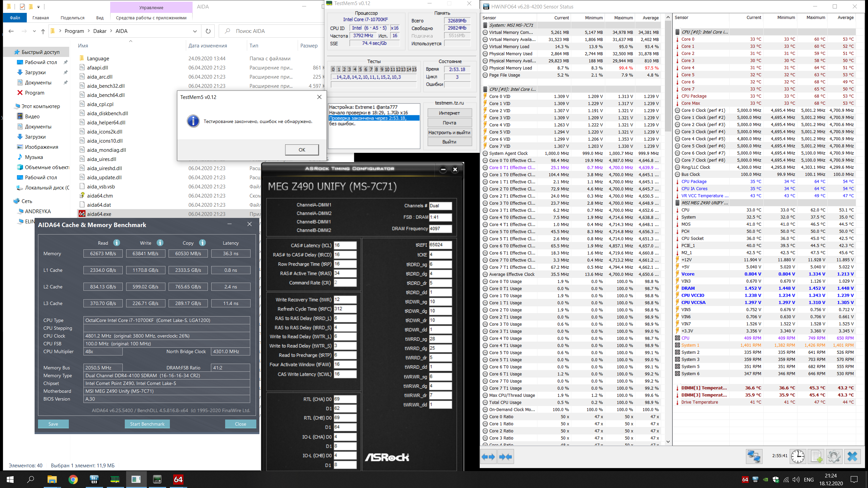The width and height of the screenshot is (868, 488).
Task: Click info icon next to Read column
Action: (x=117, y=243)
